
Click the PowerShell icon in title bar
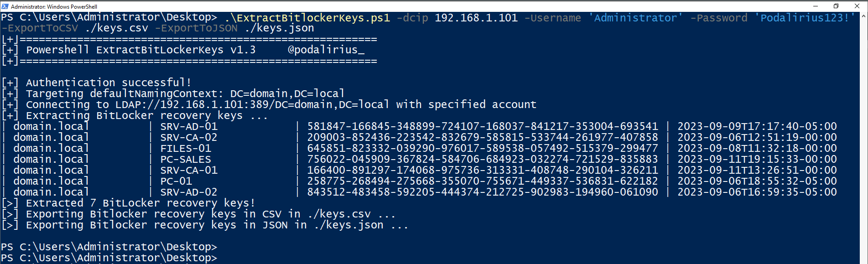click(5, 6)
